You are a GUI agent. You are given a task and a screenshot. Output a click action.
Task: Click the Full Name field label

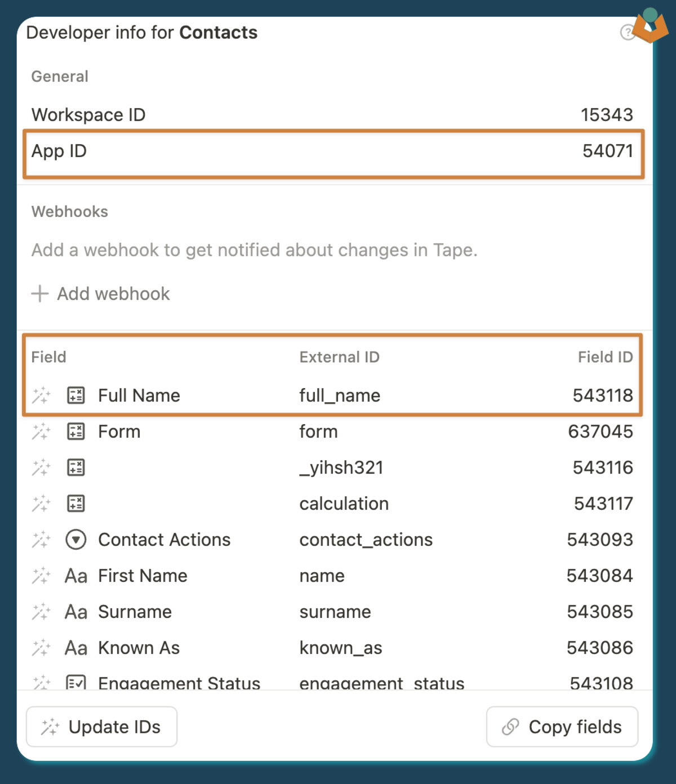pos(139,395)
